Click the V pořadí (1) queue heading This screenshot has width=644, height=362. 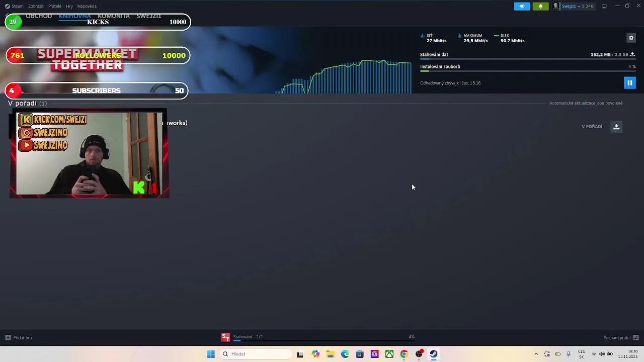click(x=27, y=103)
